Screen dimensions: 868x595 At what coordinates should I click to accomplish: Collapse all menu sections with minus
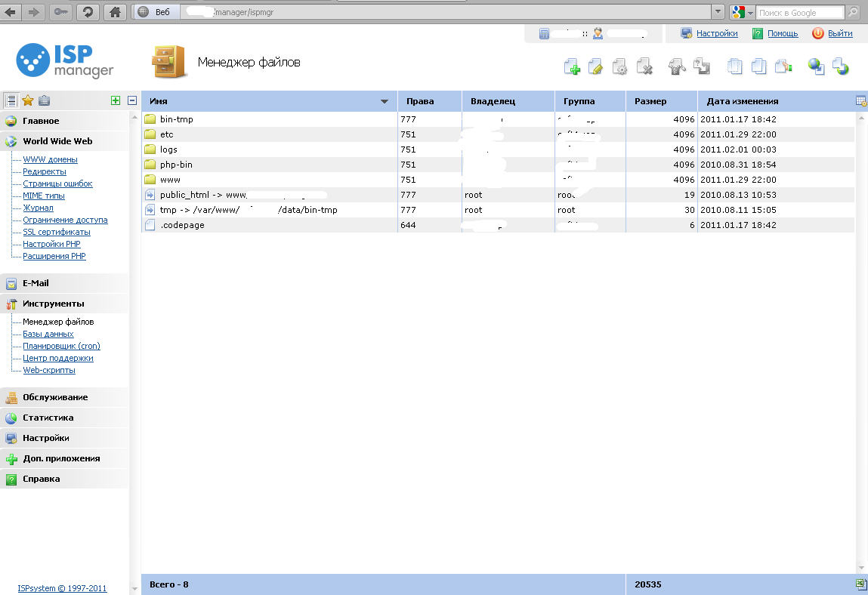[x=132, y=100]
